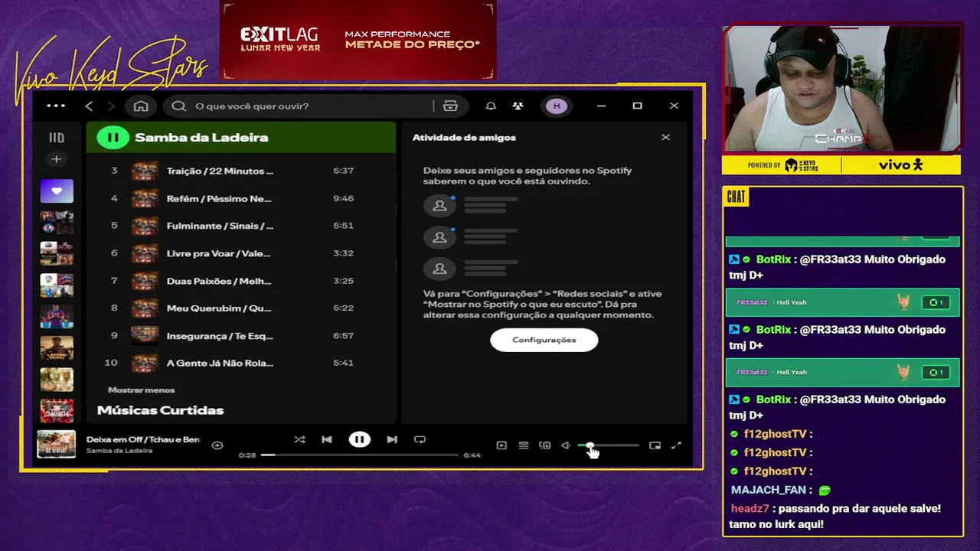Pause via green button beside Samba da Ladeira
The height and width of the screenshot is (551, 980).
[x=113, y=138]
